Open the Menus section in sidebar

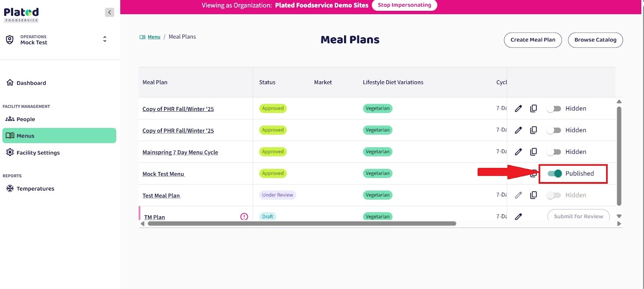pos(59,136)
